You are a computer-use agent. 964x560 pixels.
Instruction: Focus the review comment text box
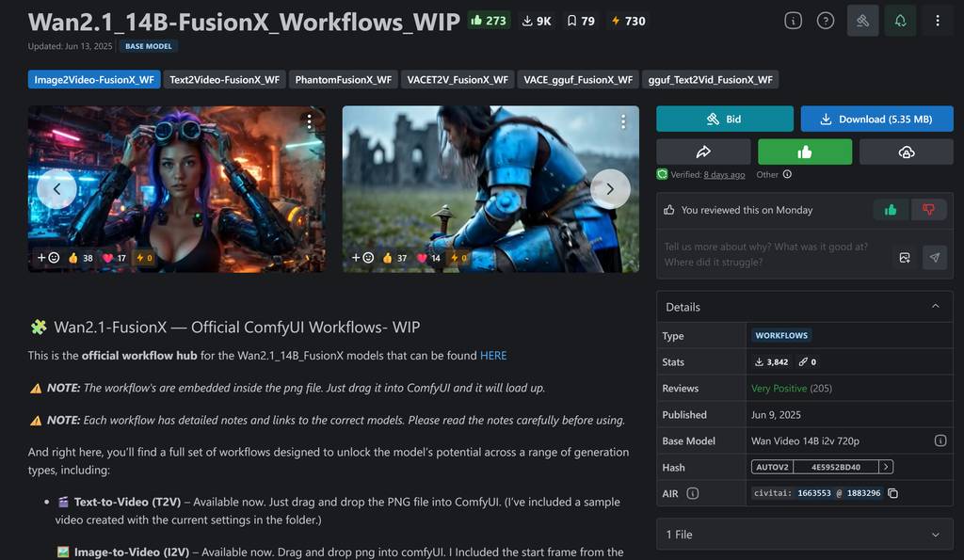(774, 254)
